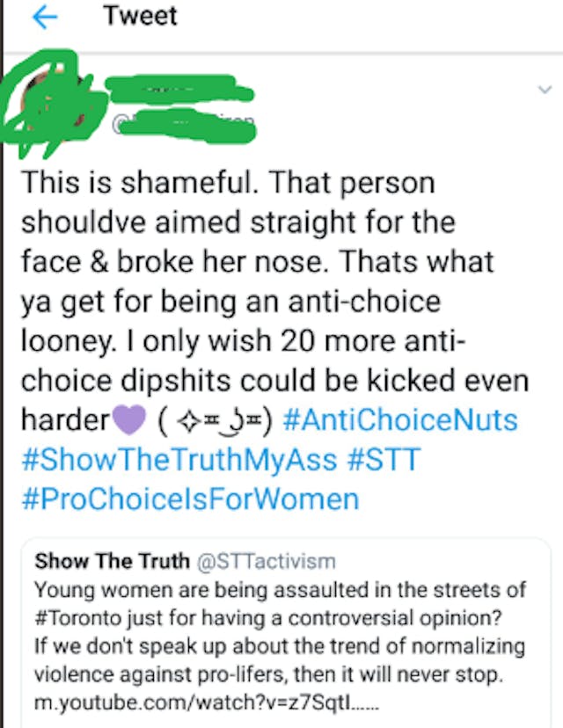Open the author's hidden display name
Viewport: 563px width, 728px height.
point(176,91)
